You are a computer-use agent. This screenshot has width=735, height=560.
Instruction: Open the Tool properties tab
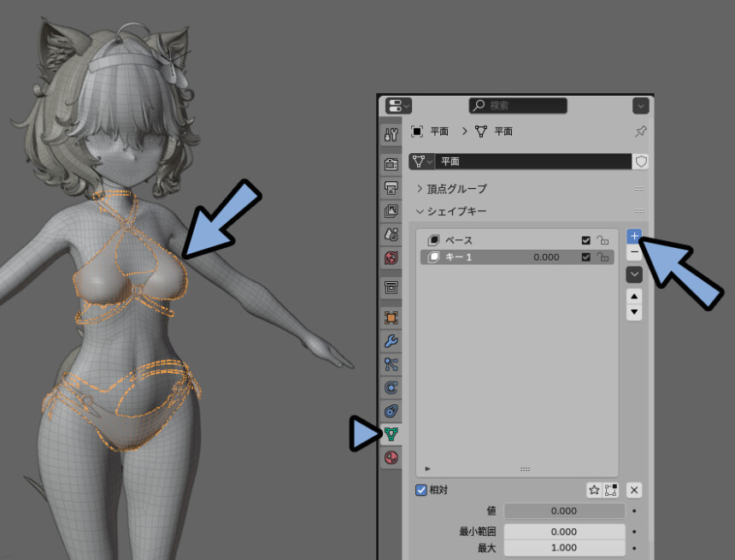[x=391, y=135]
